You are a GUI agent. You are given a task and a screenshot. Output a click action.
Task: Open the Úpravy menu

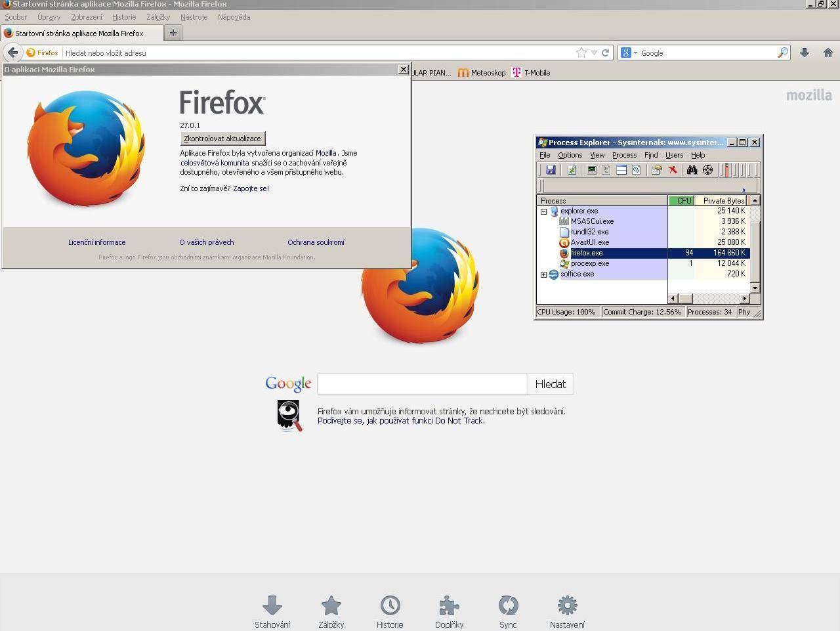click(49, 17)
